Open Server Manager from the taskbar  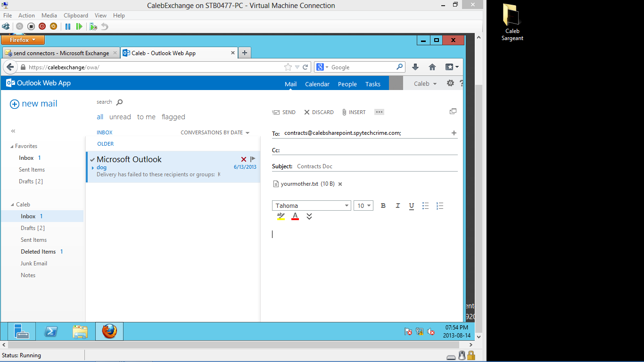21,331
